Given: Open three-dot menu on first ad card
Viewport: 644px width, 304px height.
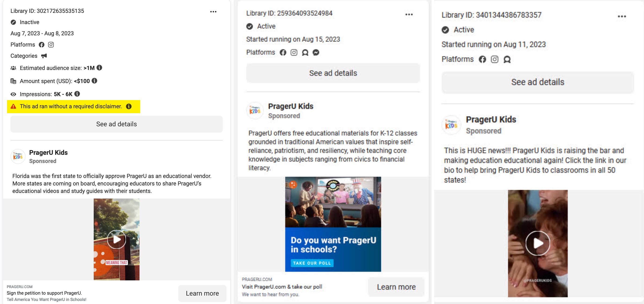Looking at the screenshot, I should tap(213, 12).
